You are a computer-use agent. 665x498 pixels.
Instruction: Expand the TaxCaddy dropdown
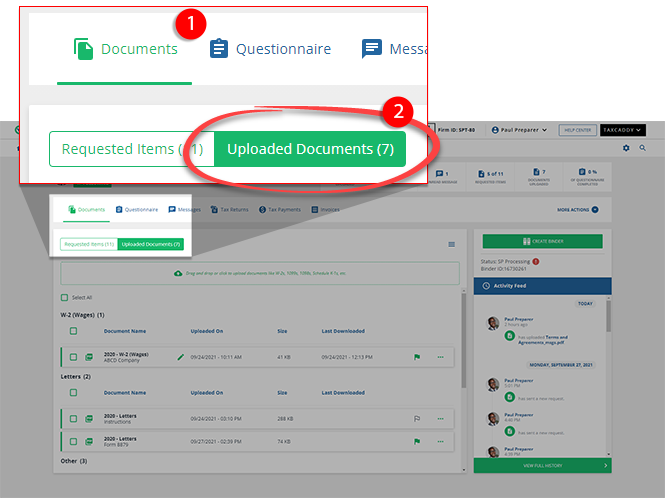[x=623, y=130]
